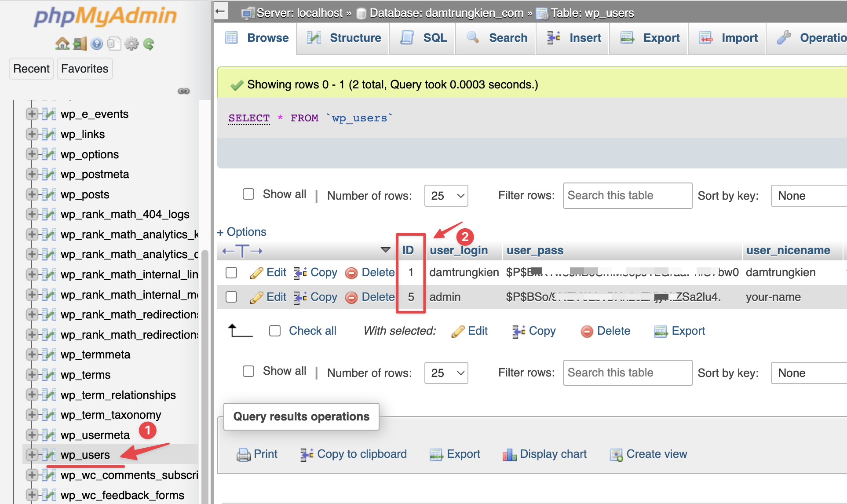Click the Recent button
Screen dimensions: 847x504
point(31,69)
